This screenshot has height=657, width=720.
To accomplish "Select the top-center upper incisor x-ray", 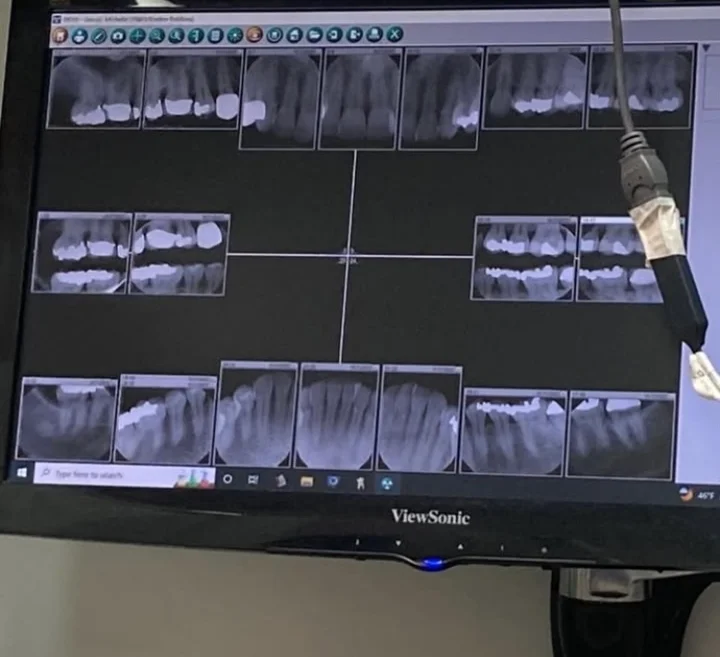I will click(x=358, y=100).
